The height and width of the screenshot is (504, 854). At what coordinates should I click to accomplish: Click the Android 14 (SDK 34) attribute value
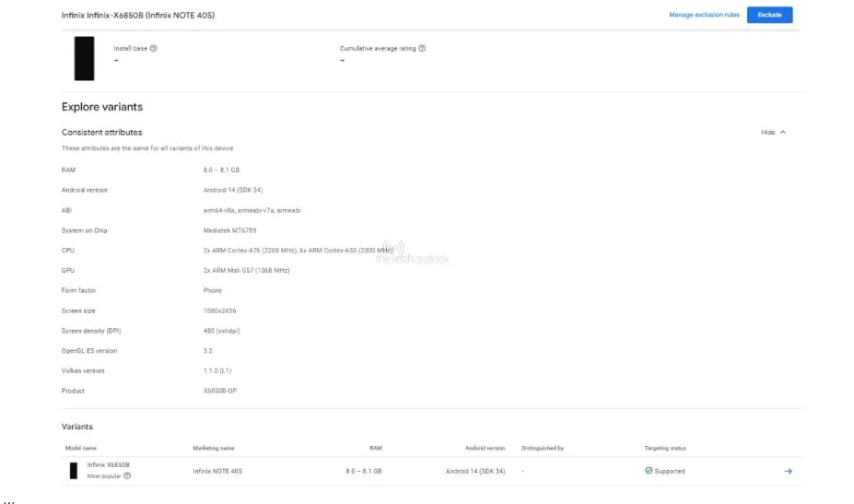(232, 190)
